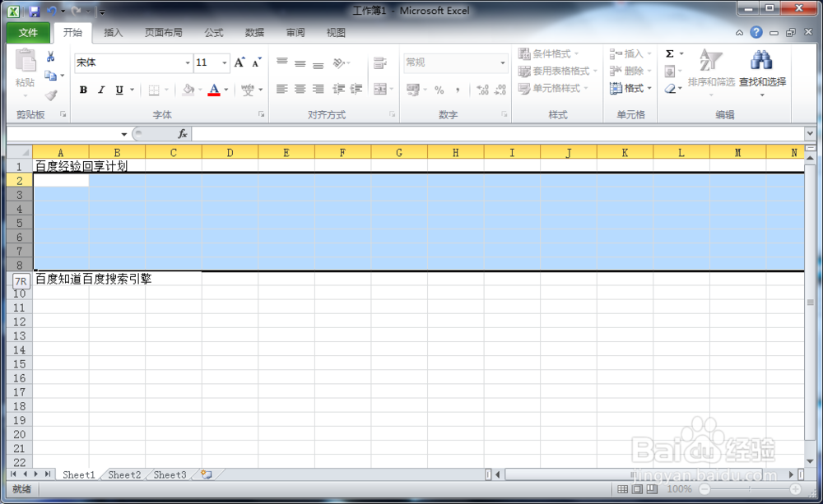
Task: Open the fill color dropdown arrow
Action: pos(200,90)
